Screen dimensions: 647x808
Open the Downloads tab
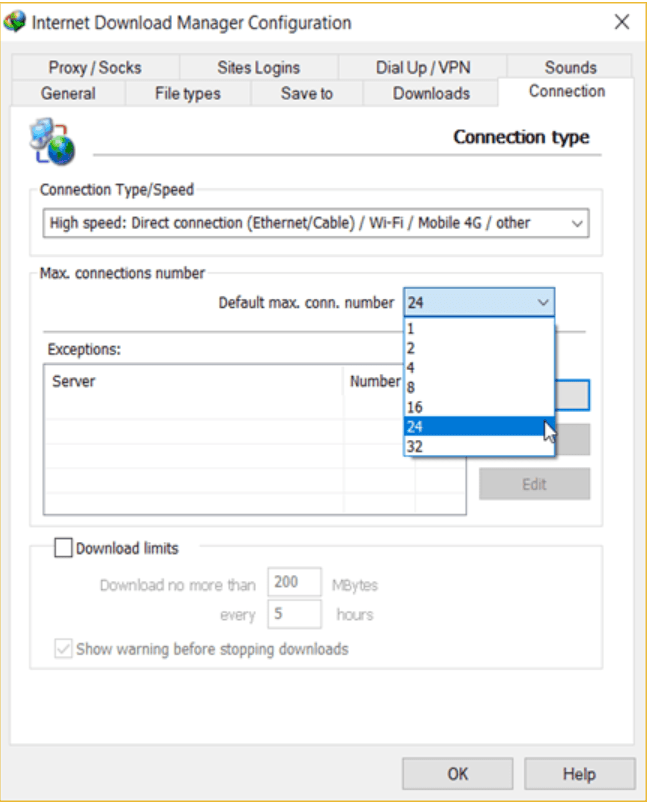coord(431,93)
